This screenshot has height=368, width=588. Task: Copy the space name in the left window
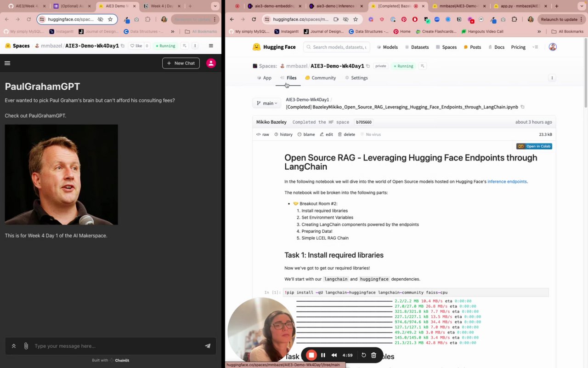pyautogui.click(x=123, y=46)
